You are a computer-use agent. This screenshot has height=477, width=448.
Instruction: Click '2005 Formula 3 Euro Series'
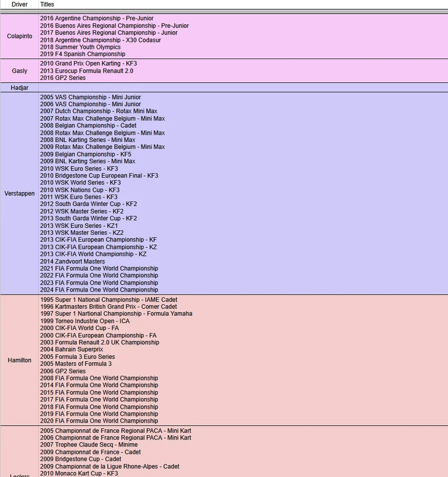pyautogui.click(x=78, y=356)
